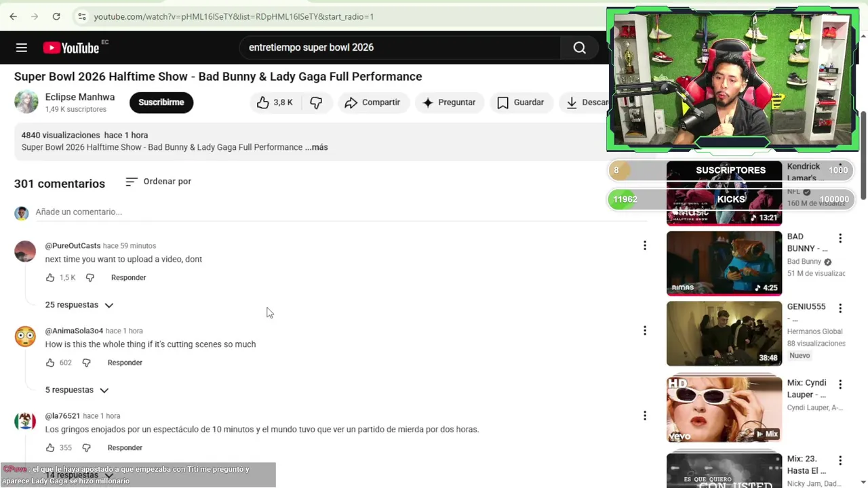Open the @PureOutCasts username link

click(73, 245)
